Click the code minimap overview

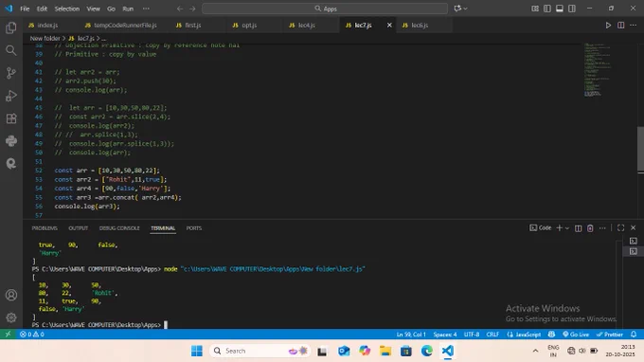tap(598, 69)
